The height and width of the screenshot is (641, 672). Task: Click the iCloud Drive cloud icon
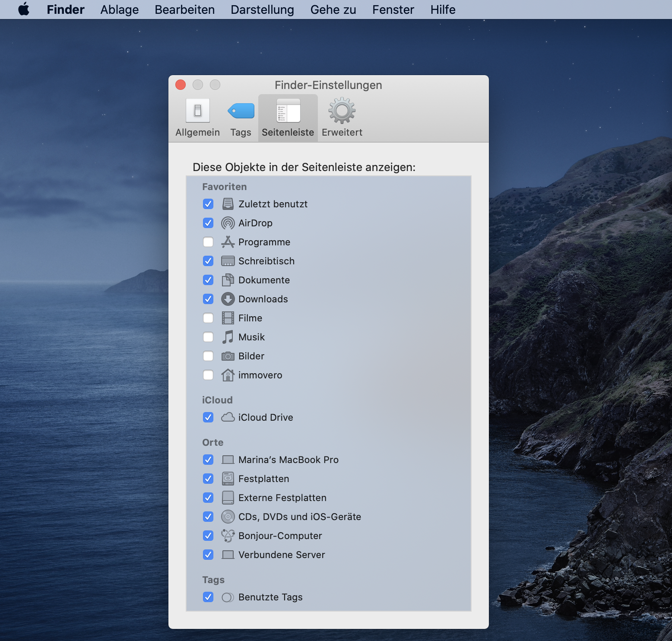tap(228, 417)
